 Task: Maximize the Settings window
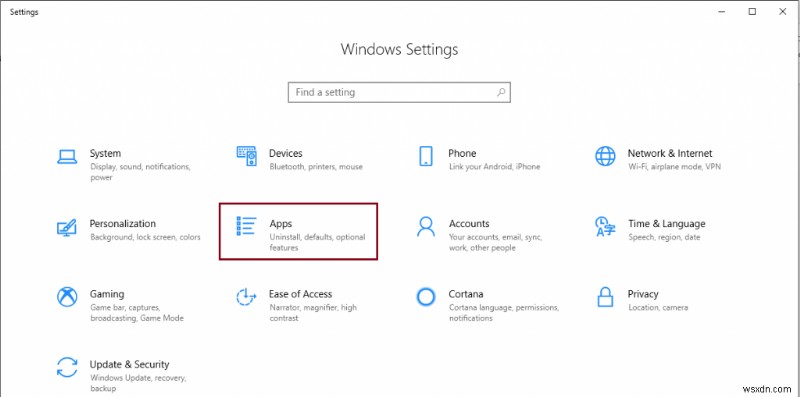click(752, 12)
